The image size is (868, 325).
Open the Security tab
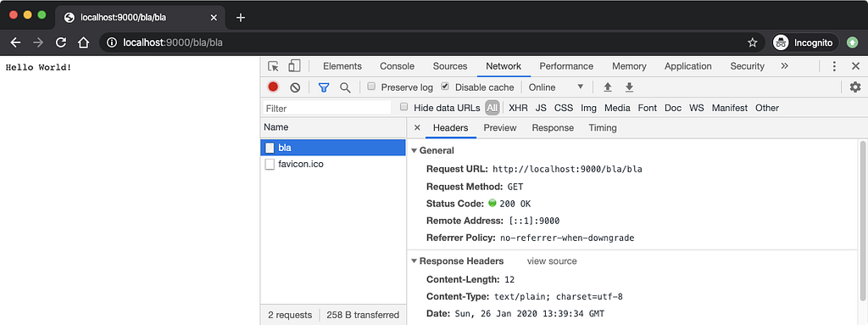(x=748, y=66)
